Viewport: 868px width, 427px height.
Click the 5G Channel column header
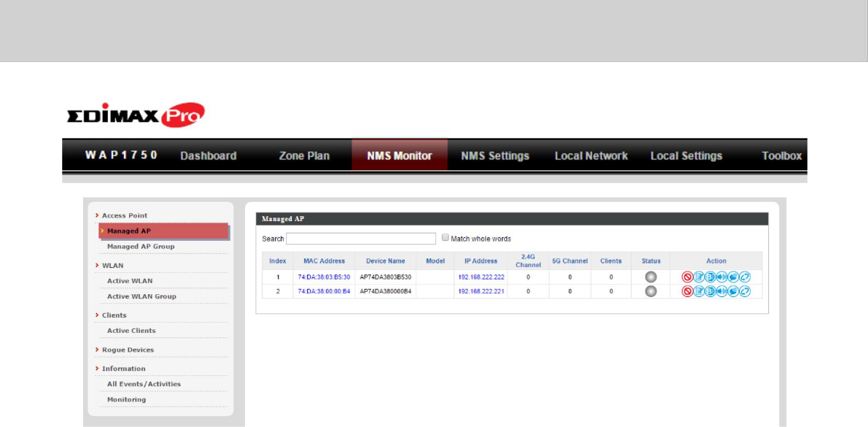(x=570, y=261)
